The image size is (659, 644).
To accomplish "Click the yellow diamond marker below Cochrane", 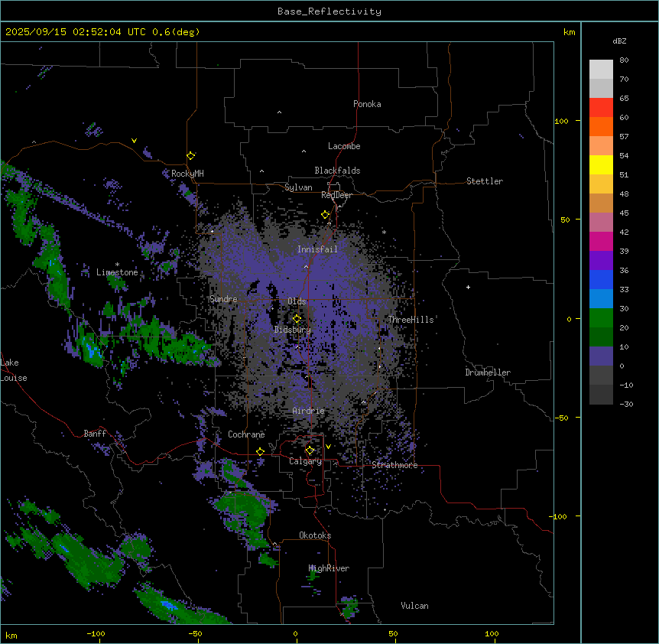I will [260, 452].
